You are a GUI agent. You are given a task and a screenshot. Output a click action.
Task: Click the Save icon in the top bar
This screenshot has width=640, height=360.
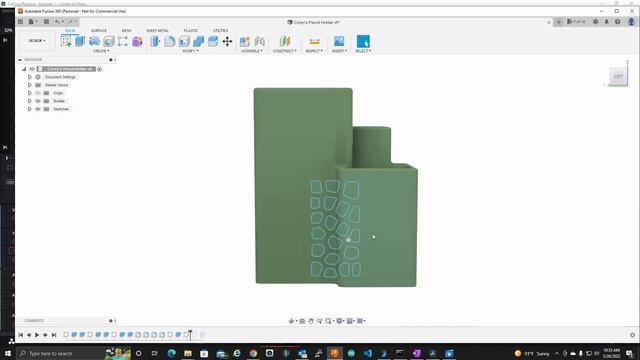[46, 22]
